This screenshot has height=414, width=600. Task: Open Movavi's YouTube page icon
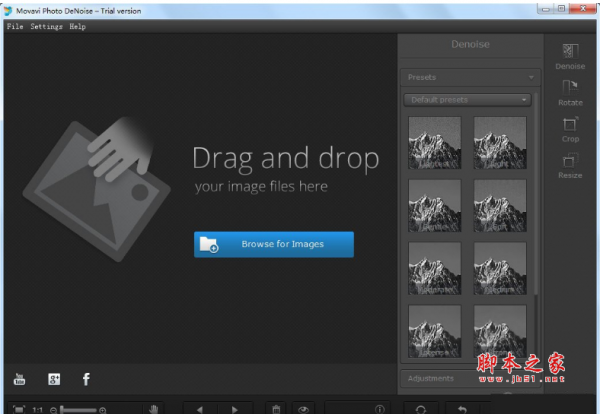tap(20, 379)
